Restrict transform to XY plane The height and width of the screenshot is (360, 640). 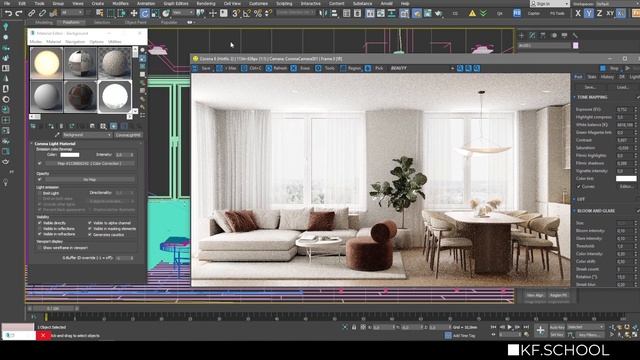pyautogui.click(x=610, y=13)
